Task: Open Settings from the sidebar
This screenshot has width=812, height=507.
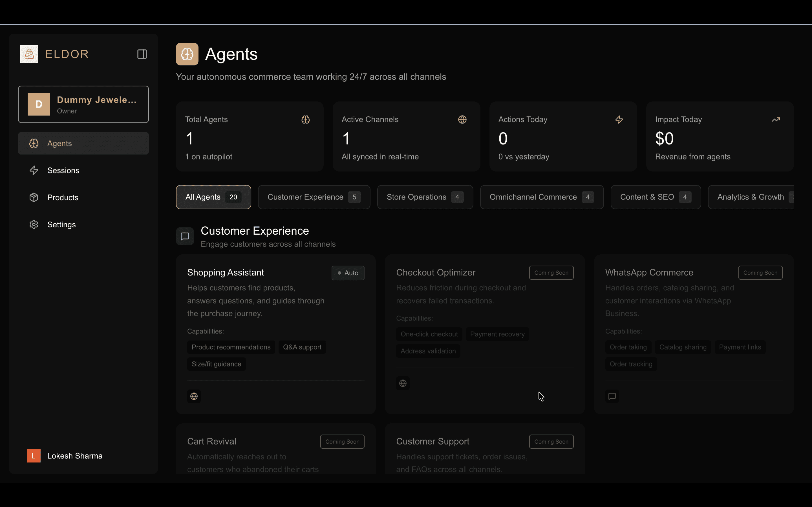Action: 61,225
